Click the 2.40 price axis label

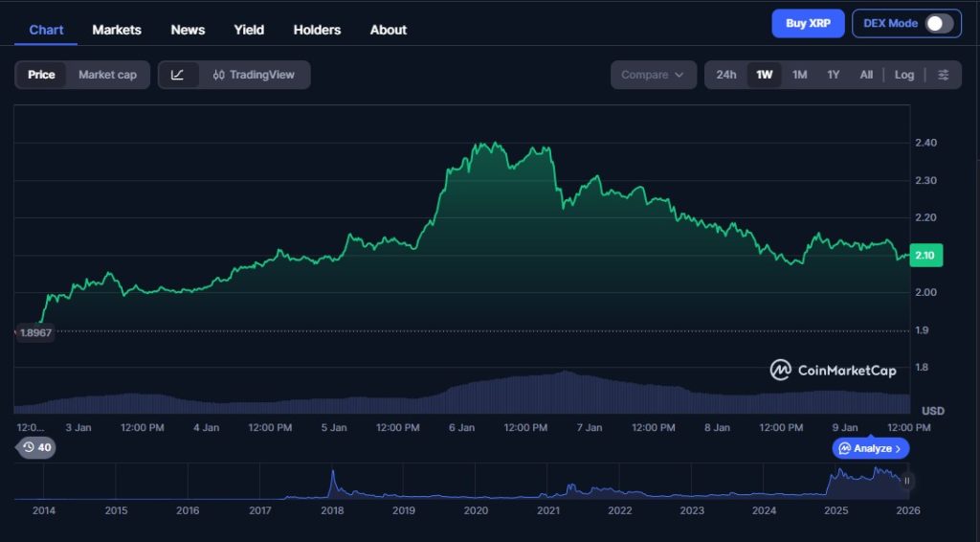point(925,143)
